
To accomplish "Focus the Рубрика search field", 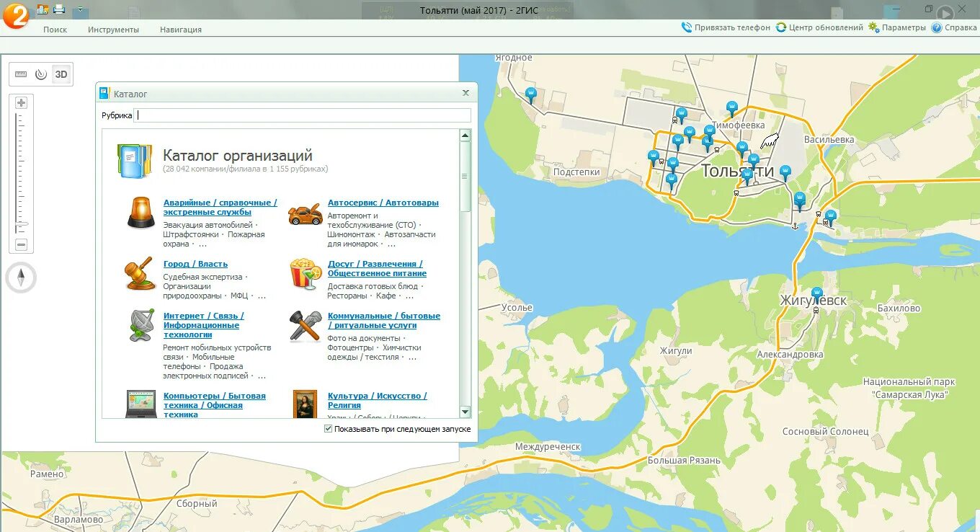I will tap(303, 115).
